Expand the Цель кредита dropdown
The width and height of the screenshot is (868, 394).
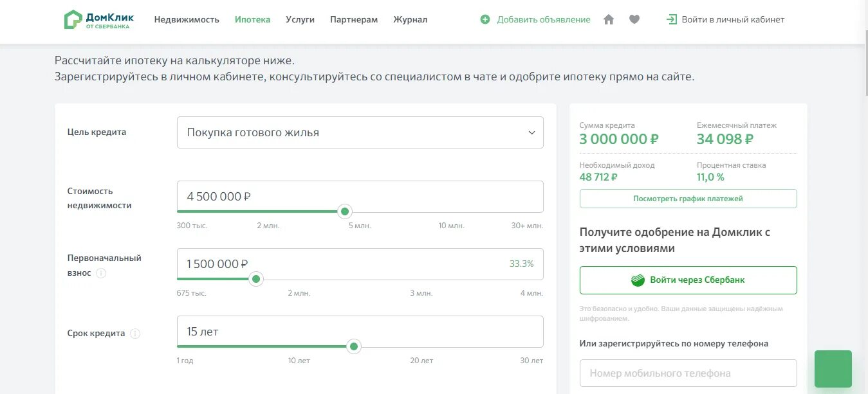coord(360,132)
